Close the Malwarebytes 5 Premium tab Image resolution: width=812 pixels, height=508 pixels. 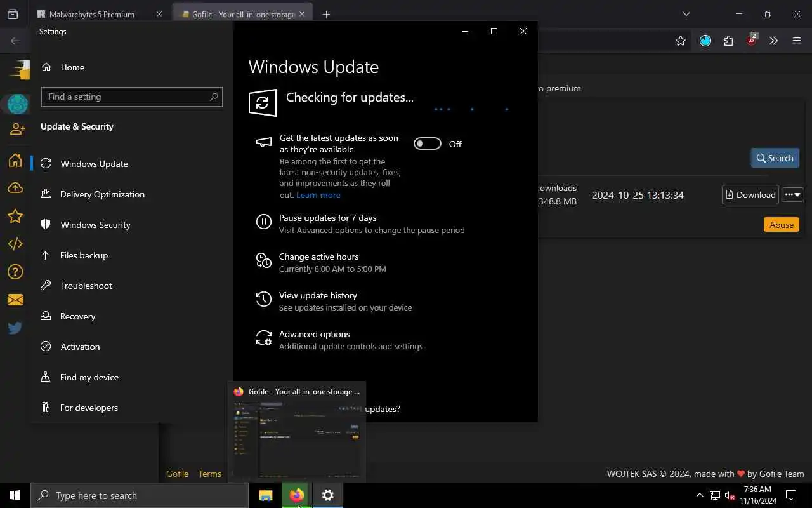(159, 14)
